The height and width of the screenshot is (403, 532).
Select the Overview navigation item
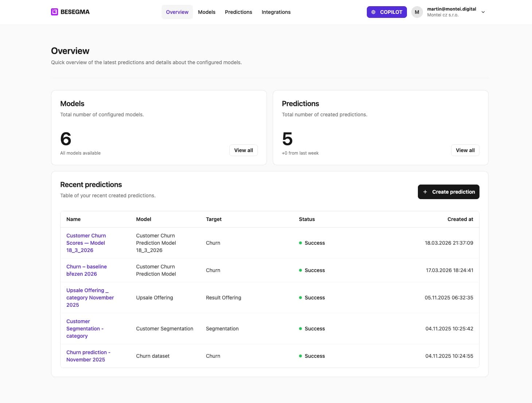(177, 12)
